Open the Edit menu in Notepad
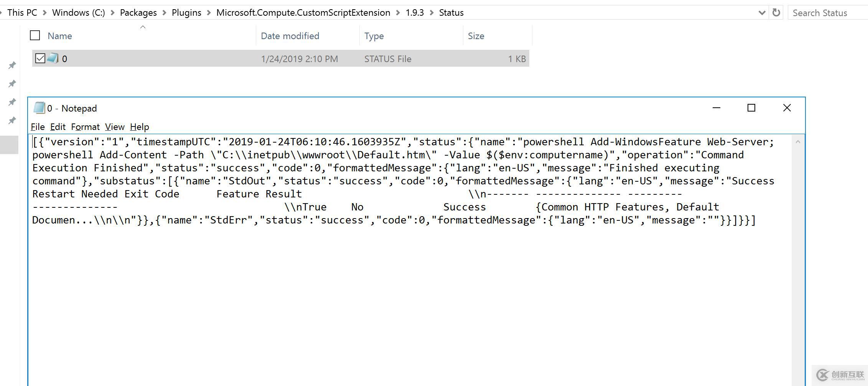The image size is (868, 386). 58,127
